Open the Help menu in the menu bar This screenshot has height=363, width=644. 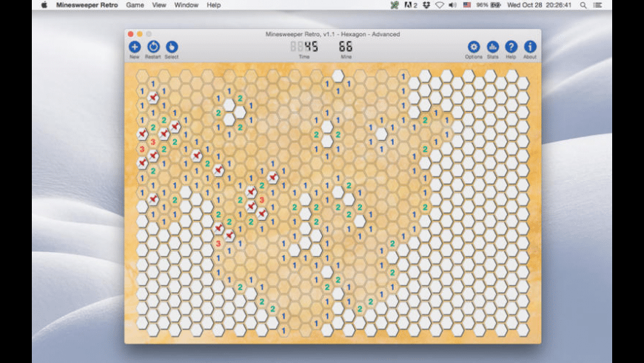[x=214, y=5]
